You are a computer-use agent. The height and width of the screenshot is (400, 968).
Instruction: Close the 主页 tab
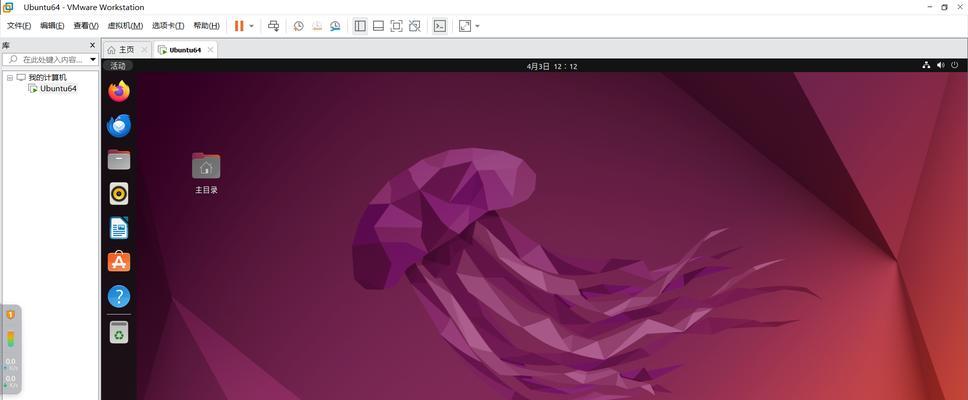pyautogui.click(x=144, y=50)
